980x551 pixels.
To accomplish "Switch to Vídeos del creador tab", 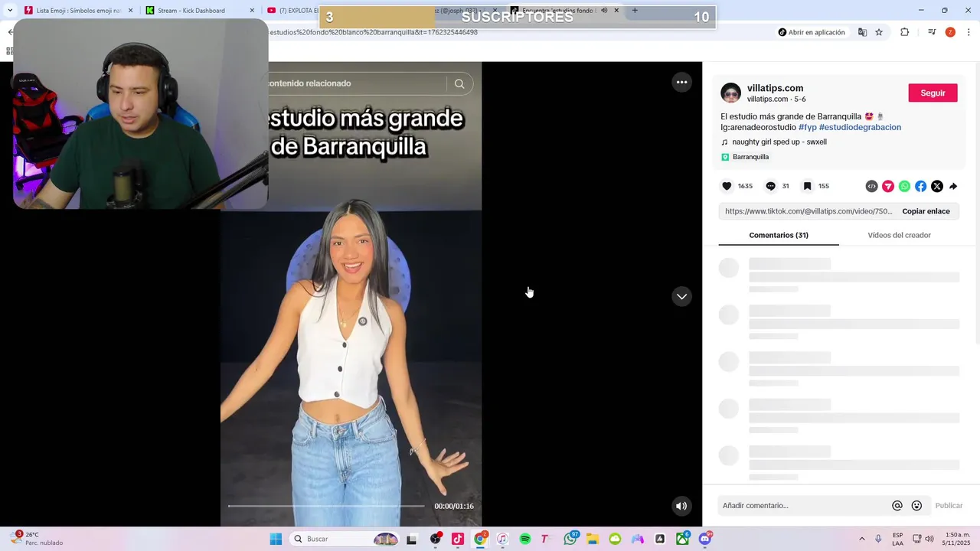I will 899,235.
